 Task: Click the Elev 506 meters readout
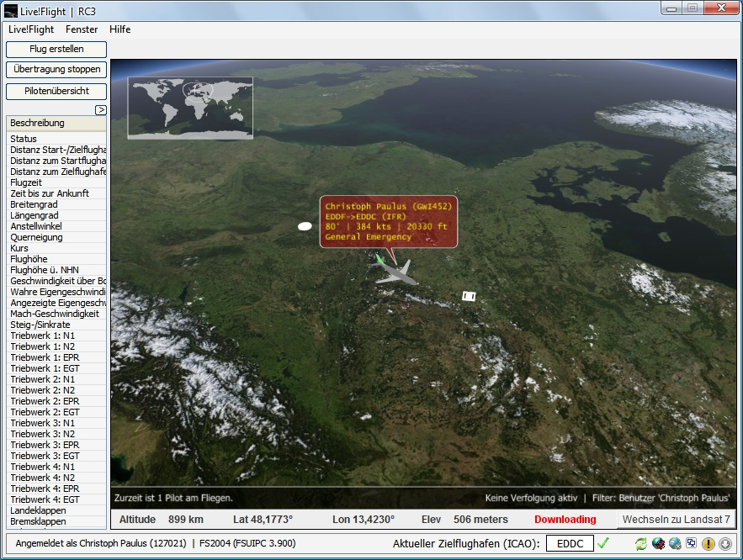464,520
